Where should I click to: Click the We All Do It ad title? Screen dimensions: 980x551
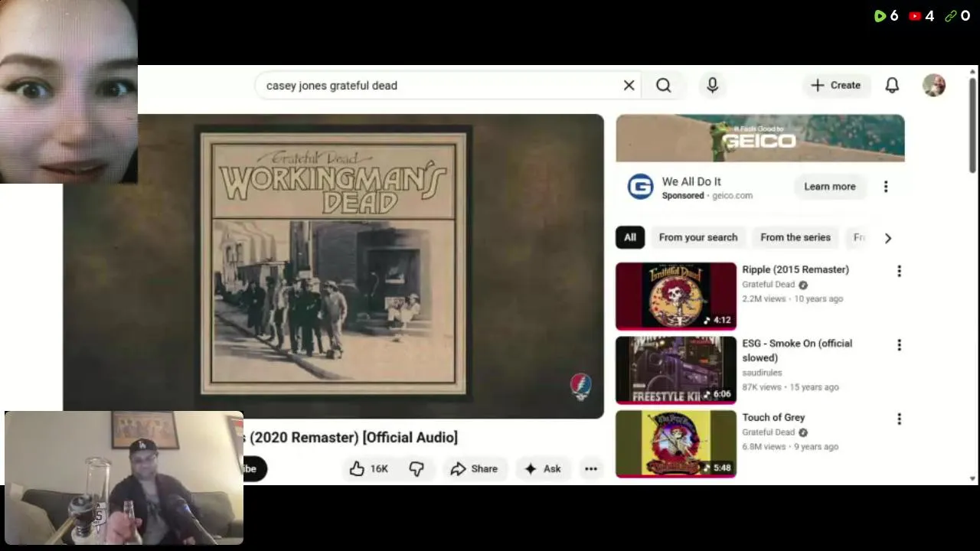(691, 181)
